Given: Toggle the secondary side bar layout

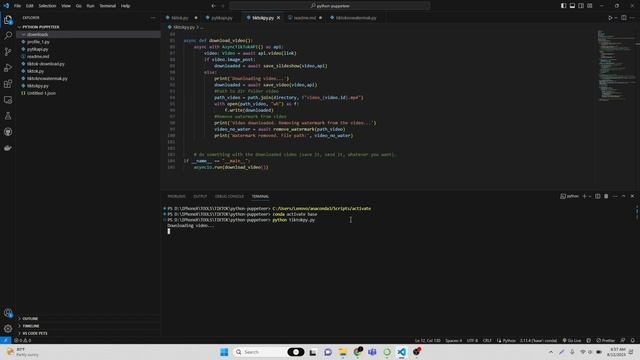Looking at the screenshot, I should [x=581, y=6].
